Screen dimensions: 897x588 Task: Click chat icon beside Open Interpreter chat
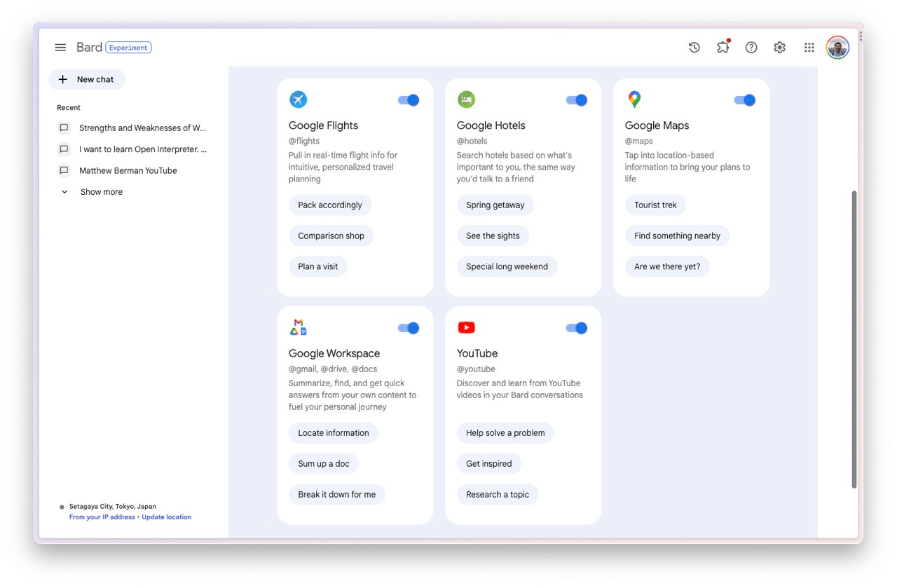click(64, 149)
